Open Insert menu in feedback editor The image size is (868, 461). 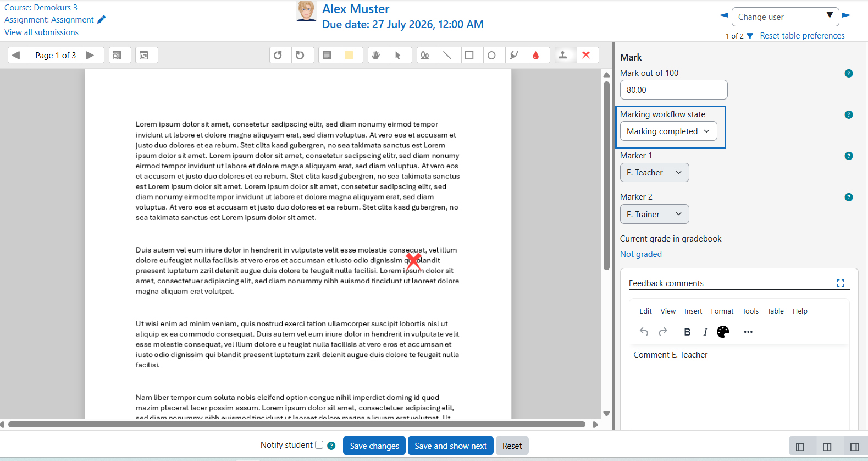(x=693, y=311)
